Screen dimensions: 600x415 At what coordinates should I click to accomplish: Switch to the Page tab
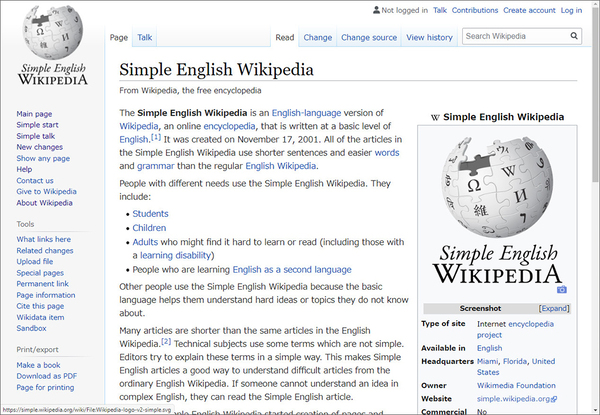119,37
